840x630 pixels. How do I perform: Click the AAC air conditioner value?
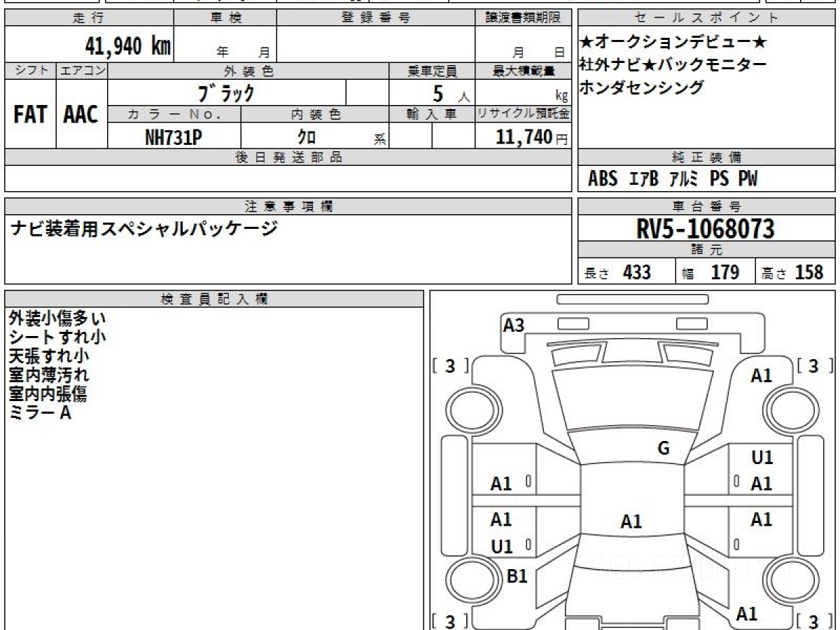point(81,115)
